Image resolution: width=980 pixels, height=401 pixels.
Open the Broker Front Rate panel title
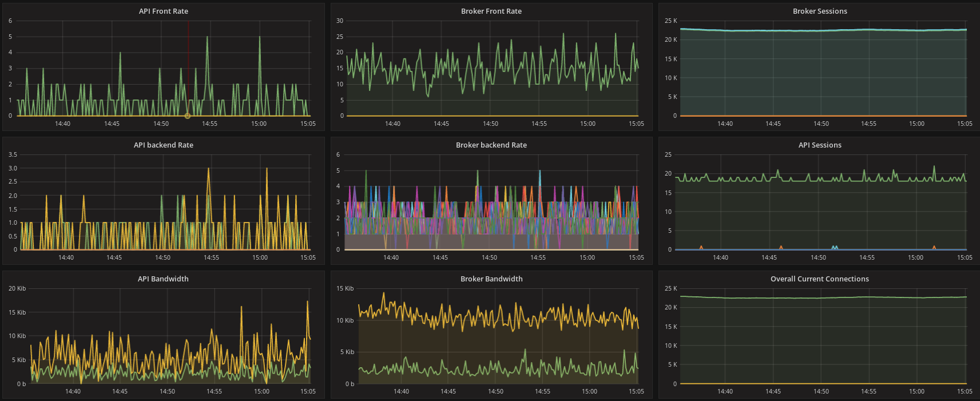click(x=491, y=11)
